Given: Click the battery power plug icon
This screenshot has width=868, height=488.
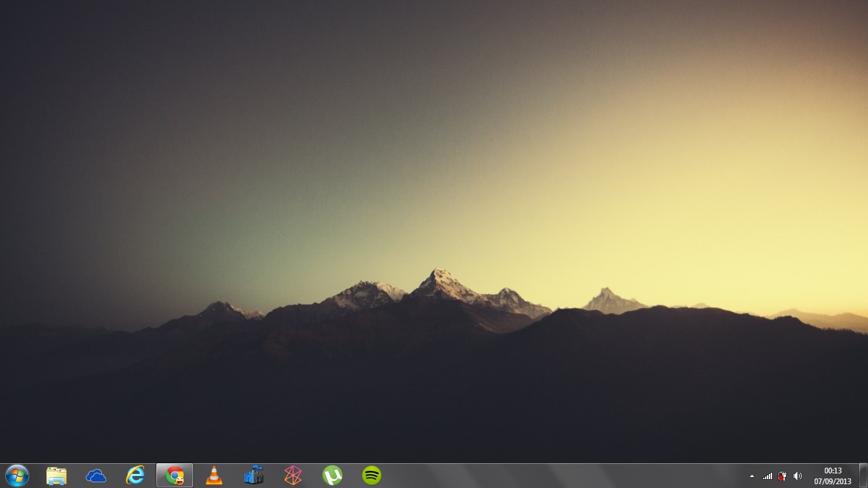Looking at the screenshot, I should (x=782, y=476).
